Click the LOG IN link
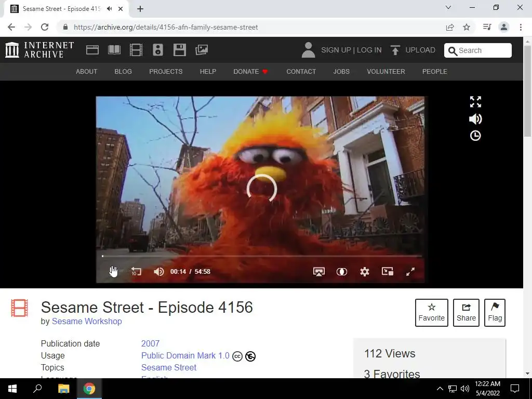 click(x=369, y=50)
